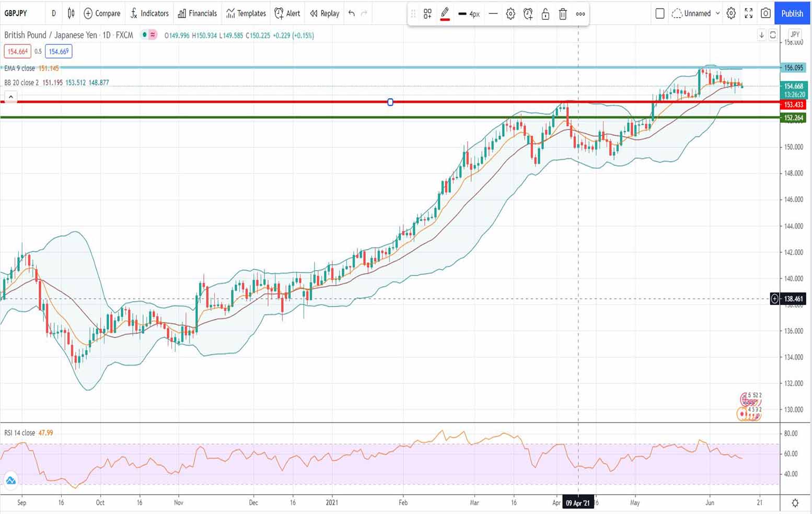The height and width of the screenshot is (514, 812).
Task: Undo the last chart action
Action: pyautogui.click(x=352, y=13)
